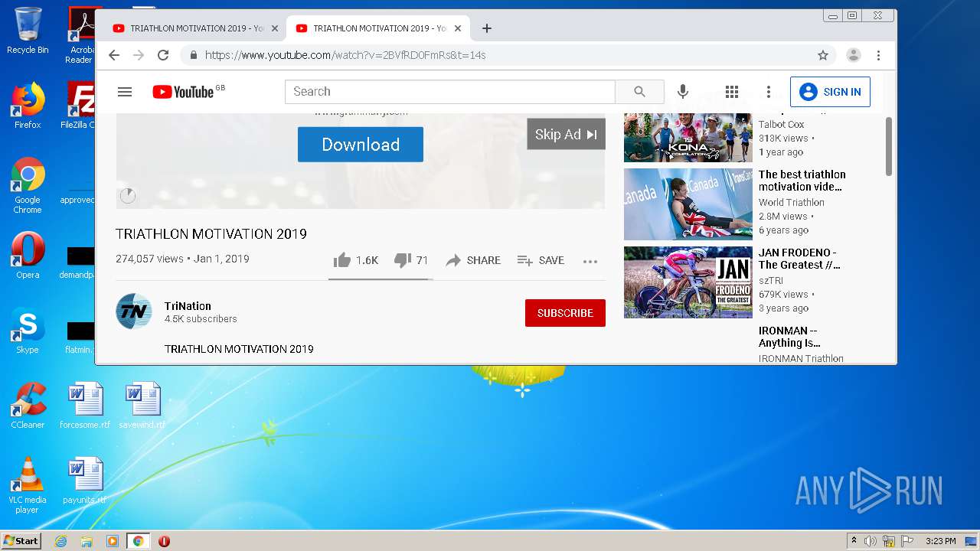The image size is (980, 551).
Task: Open Recycle Bin on the desktop
Action: (28, 31)
